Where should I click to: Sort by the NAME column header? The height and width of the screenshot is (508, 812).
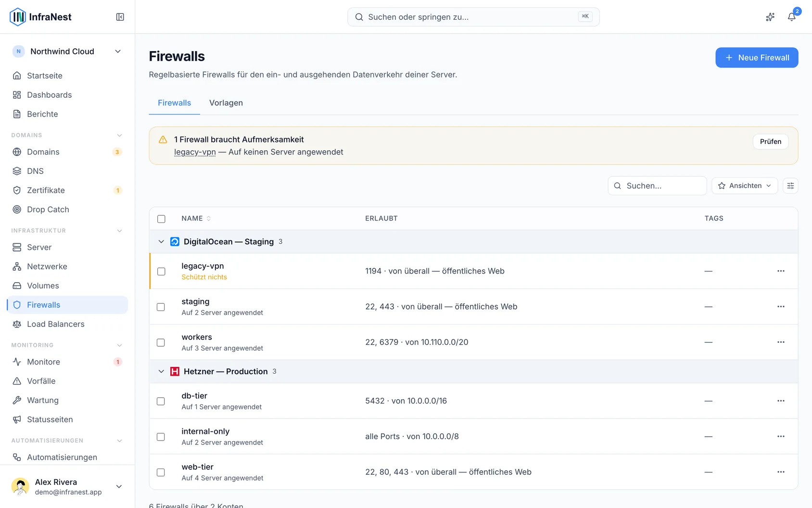tap(196, 219)
